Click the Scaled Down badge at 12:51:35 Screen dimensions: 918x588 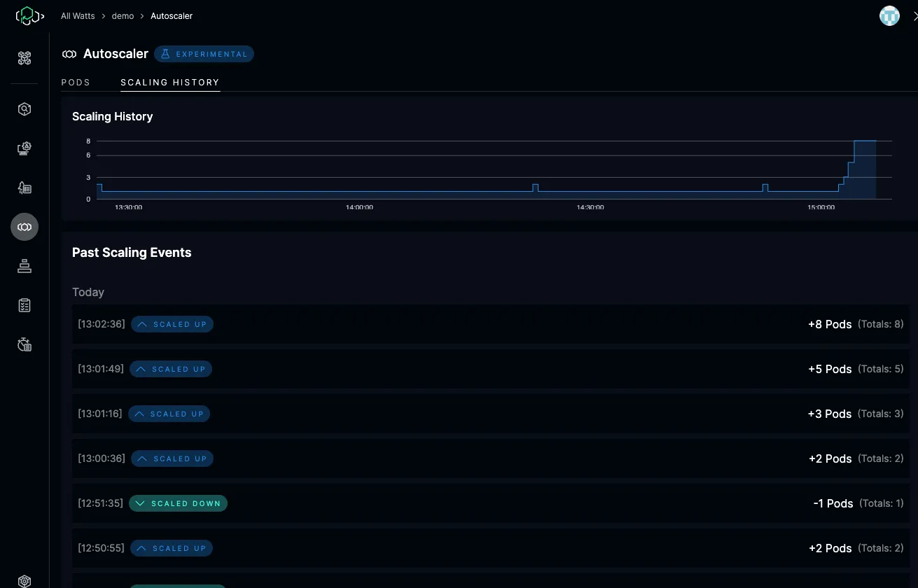coord(179,504)
